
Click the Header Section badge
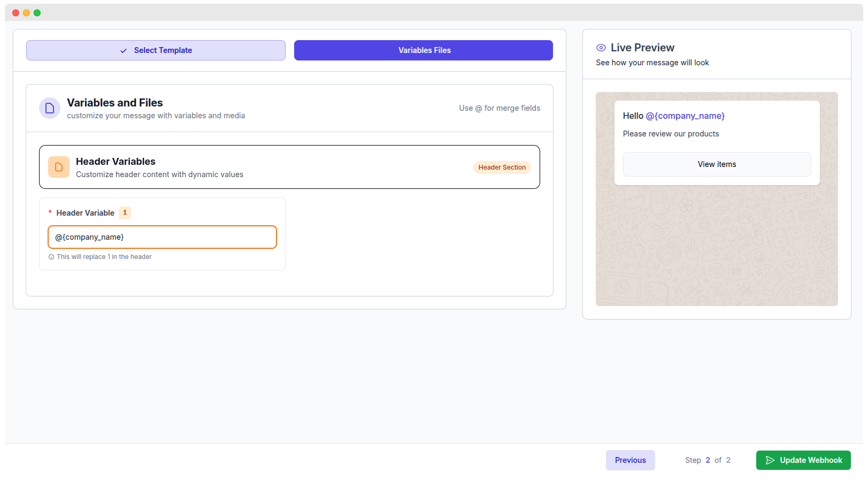pyautogui.click(x=502, y=167)
